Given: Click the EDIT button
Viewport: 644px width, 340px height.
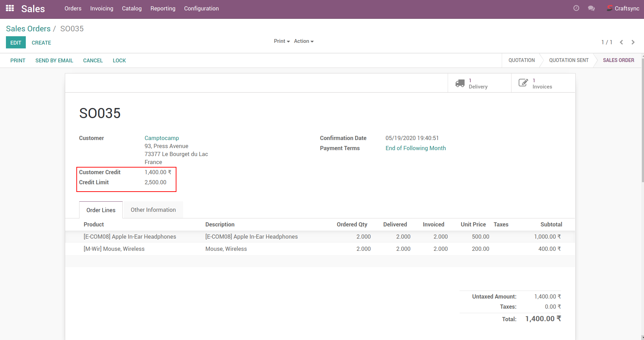Looking at the screenshot, I should (x=16, y=42).
